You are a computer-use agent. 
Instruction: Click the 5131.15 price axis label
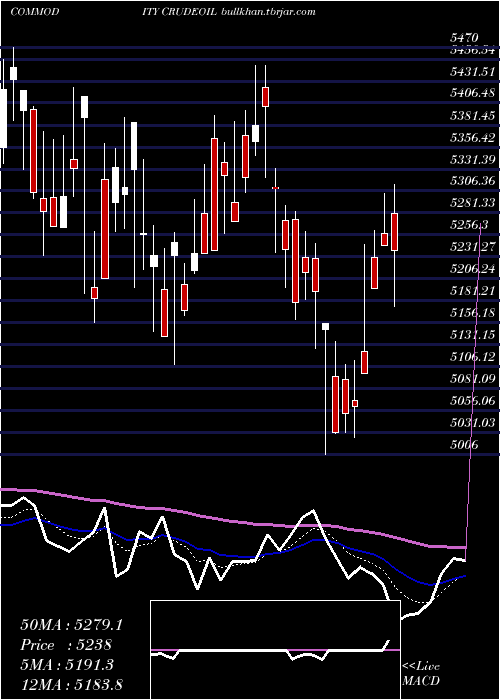[473, 335]
